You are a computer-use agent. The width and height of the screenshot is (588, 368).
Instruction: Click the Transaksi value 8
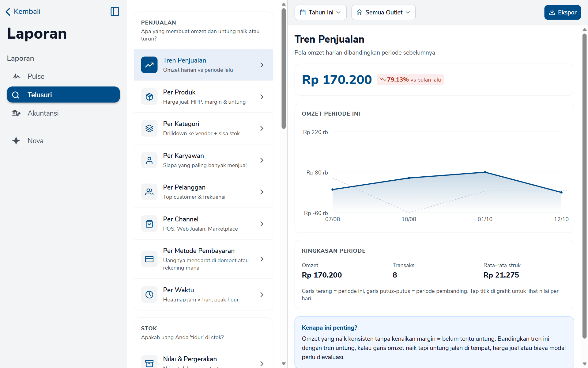coord(395,275)
